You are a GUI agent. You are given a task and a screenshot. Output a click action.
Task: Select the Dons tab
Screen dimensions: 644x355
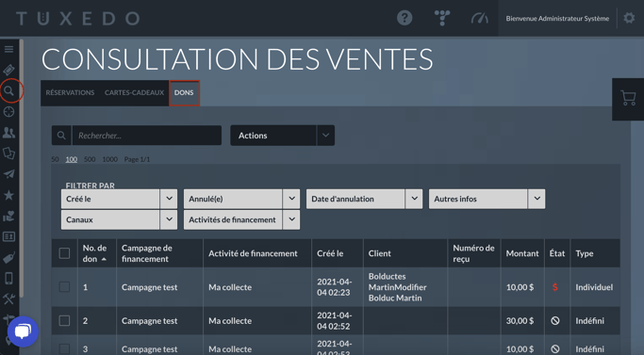[184, 92]
